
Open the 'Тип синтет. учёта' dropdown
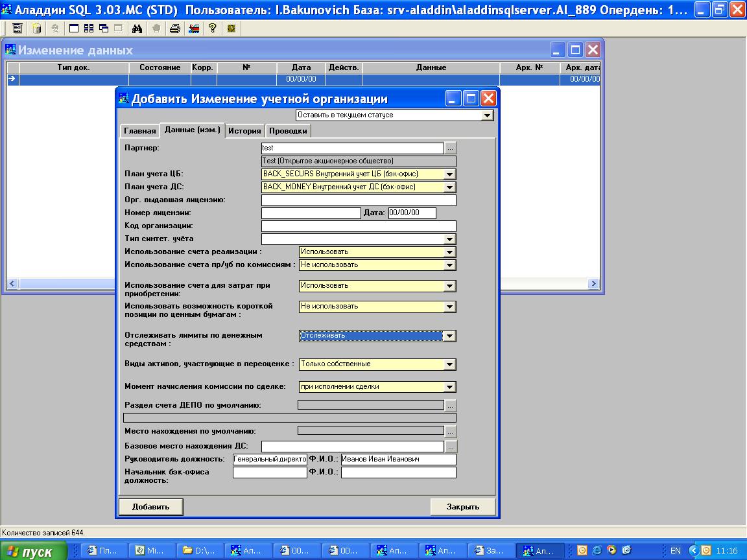click(x=449, y=239)
